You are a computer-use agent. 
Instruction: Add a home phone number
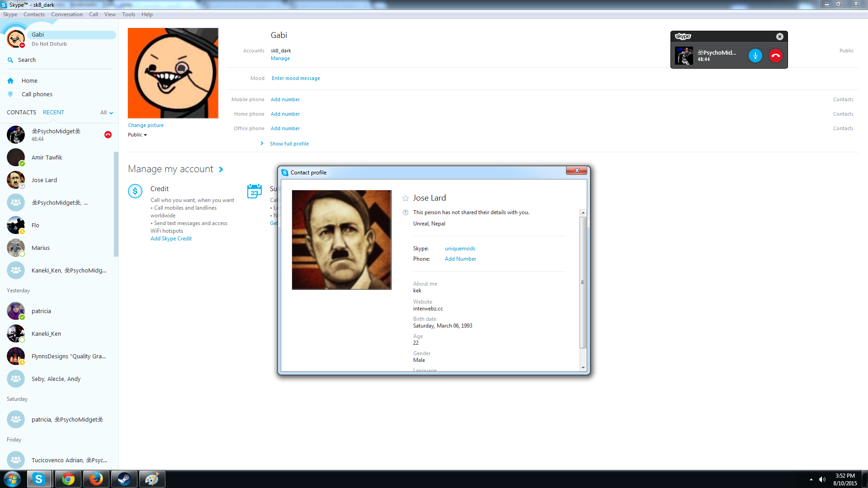point(285,114)
